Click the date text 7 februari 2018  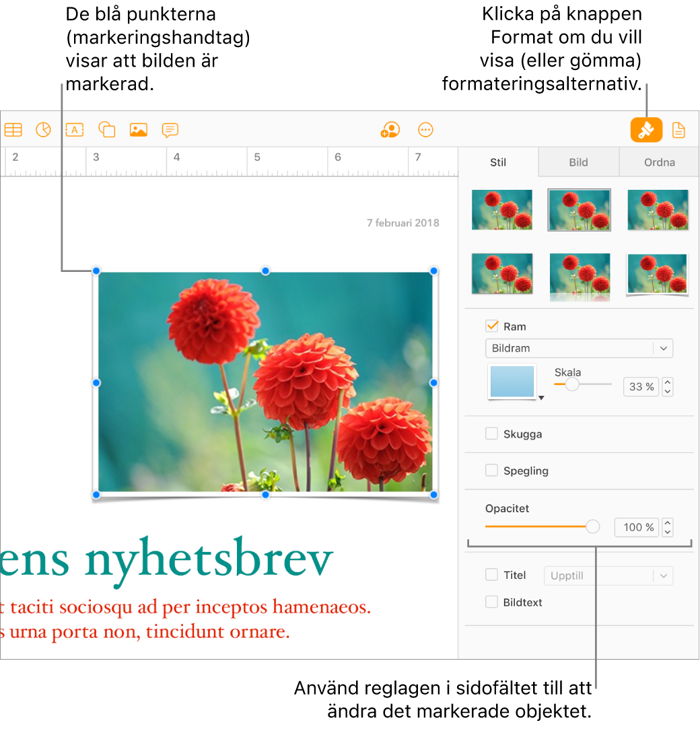[403, 223]
